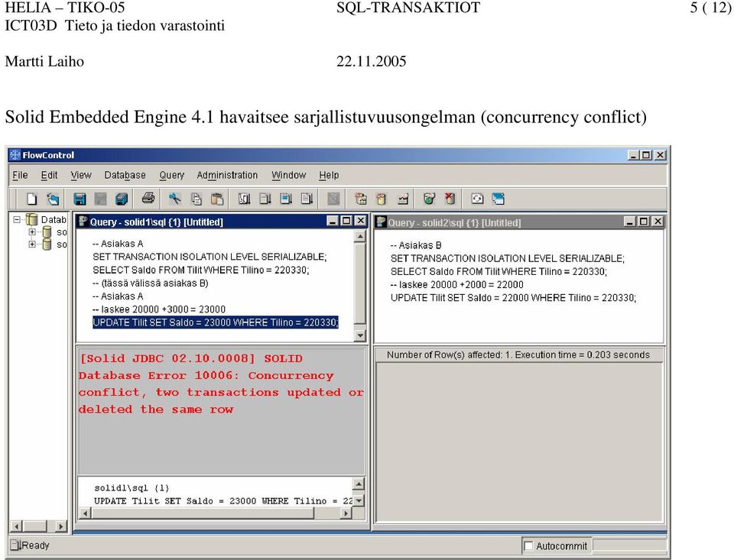
Task: Click the solid1 Query window title icon
Action: coord(83,222)
